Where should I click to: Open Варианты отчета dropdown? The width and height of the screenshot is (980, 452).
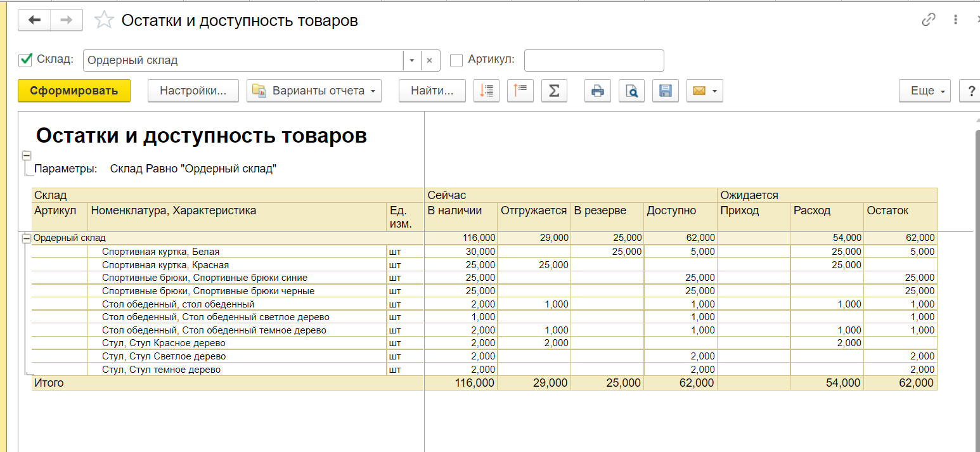[x=314, y=91]
